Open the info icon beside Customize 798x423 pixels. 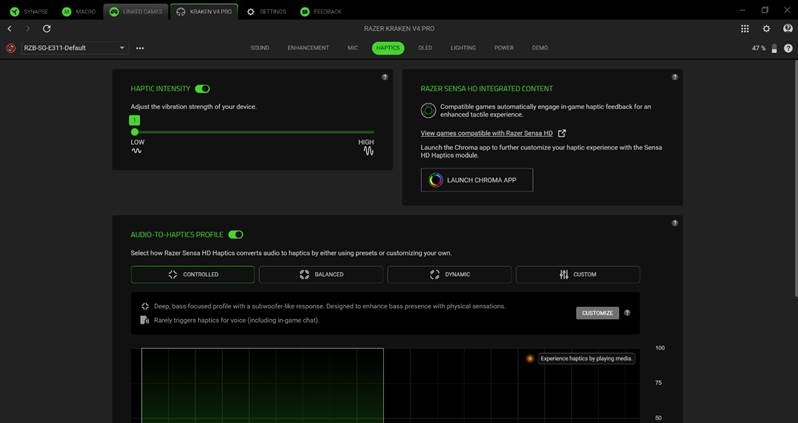[x=627, y=313]
